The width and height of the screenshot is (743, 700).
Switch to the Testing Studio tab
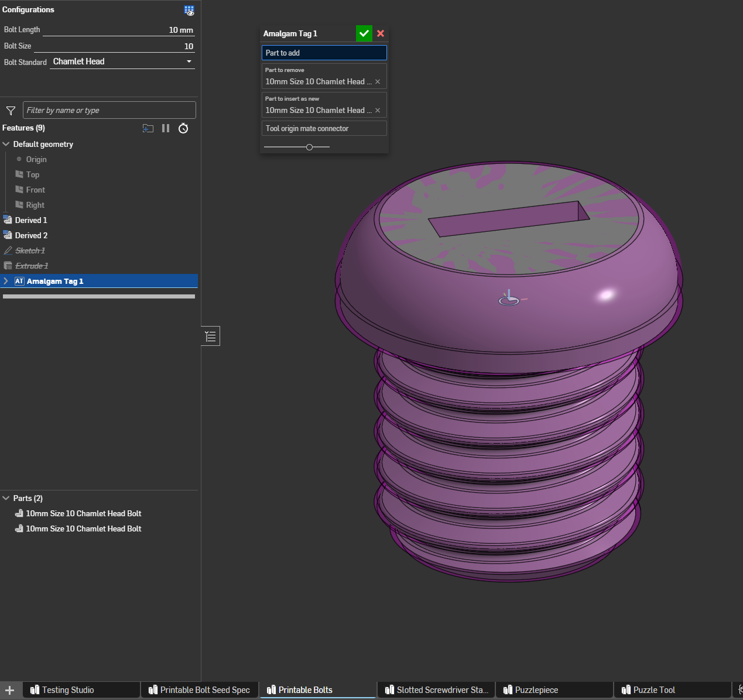tap(67, 690)
